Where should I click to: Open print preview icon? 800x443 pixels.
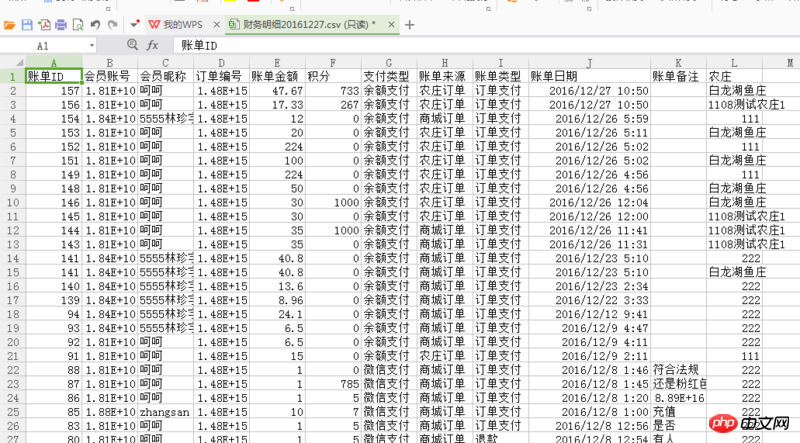pos(77,23)
